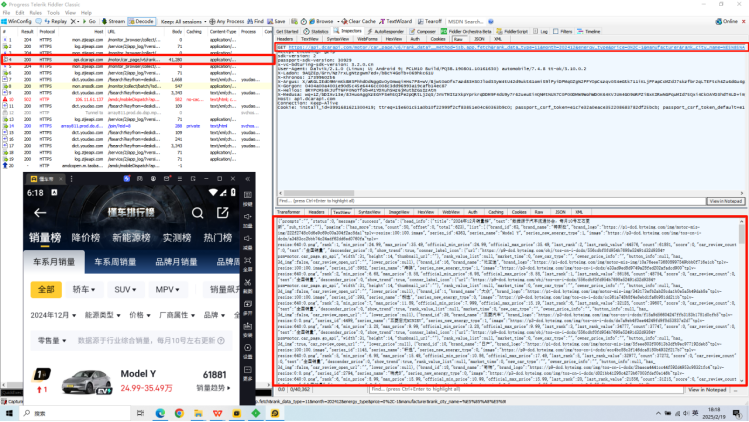Image resolution: width=749 pixels, height=422 pixels.
Task: Select the 车系周销量 sub-tab
Action: 115,262
